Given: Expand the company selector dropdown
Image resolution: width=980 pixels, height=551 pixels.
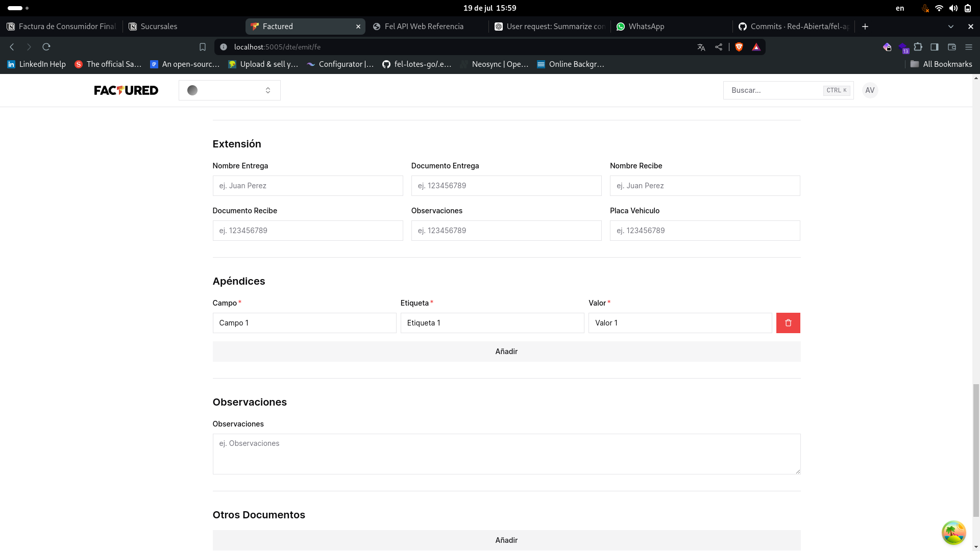Looking at the screenshot, I should 229,90.
